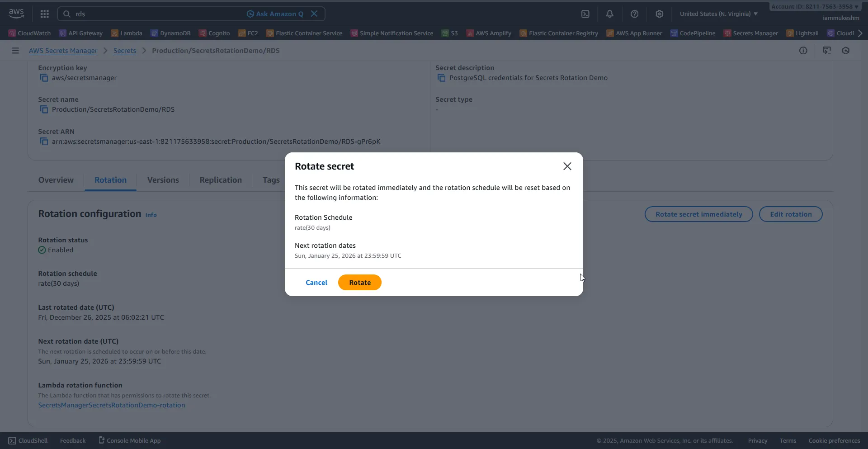Open CloudShell from the footer
This screenshot has width=868, height=449.
(x=28, y=440)
